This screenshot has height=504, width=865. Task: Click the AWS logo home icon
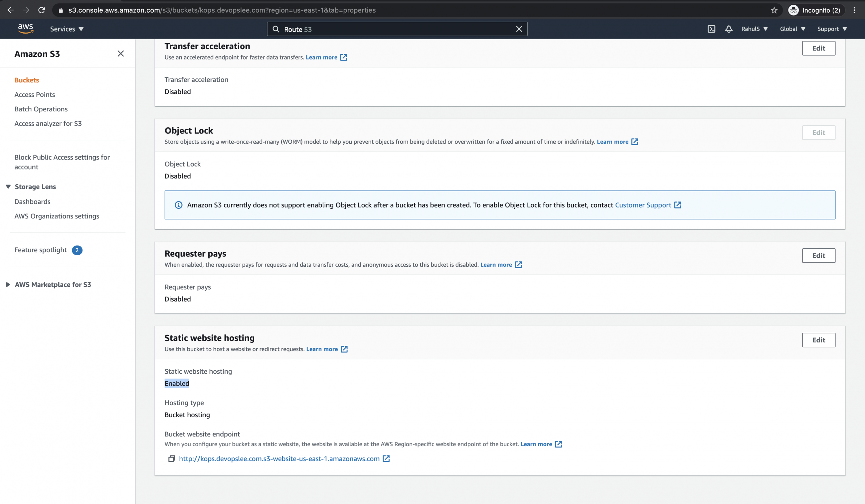coord(25,29)
